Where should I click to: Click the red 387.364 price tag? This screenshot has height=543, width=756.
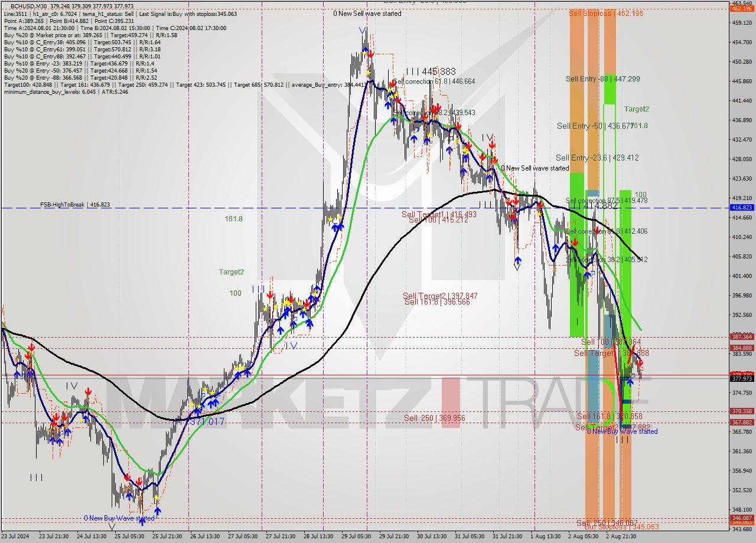tap(742, 336)
